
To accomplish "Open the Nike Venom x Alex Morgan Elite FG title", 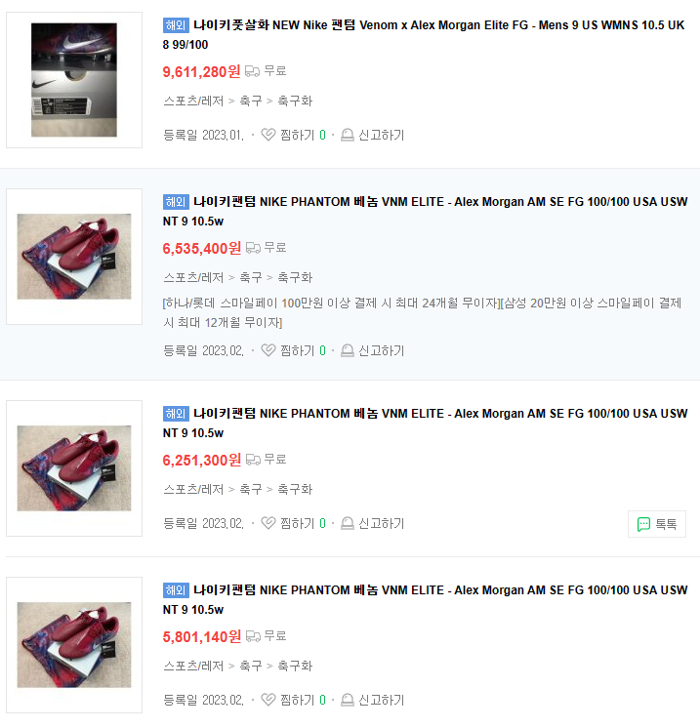I will pyautogui.click(x=424, y=35).
